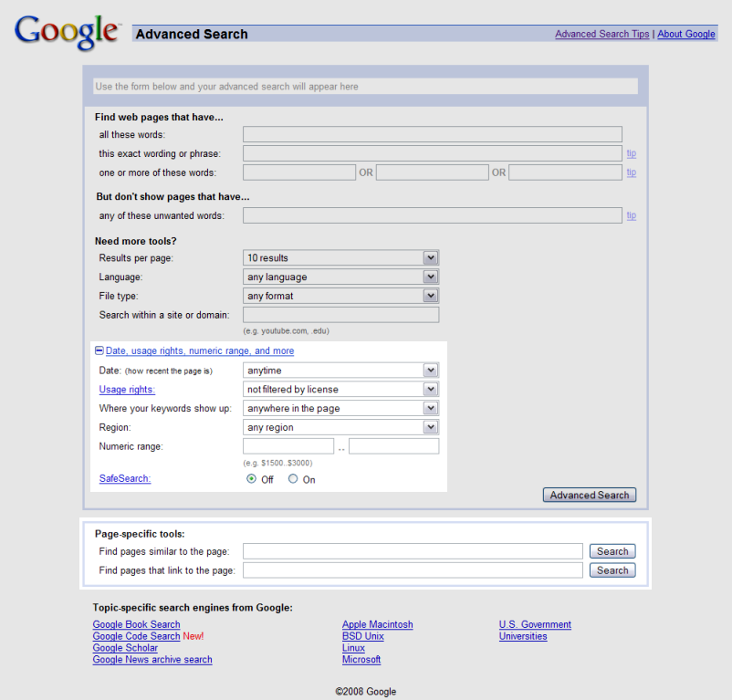Open the File type dropdown

340,296
